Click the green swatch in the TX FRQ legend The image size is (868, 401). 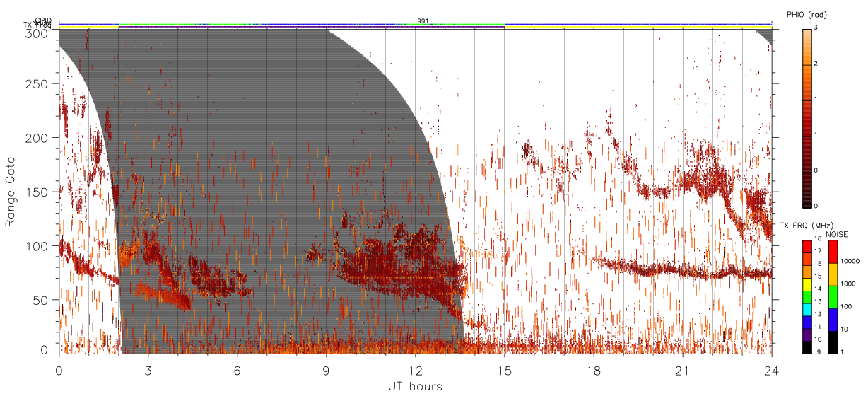point(807,296)
